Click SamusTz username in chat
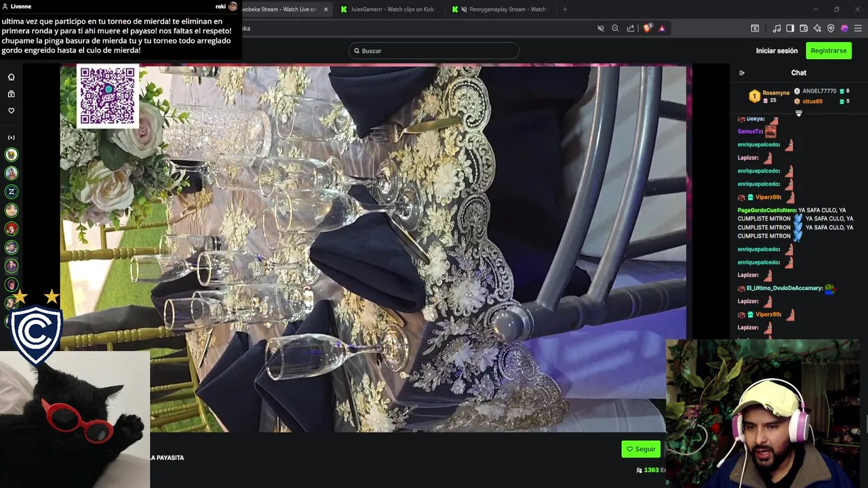Image resolution: width=868 pixels, height=488 pixels. point(750,131)
